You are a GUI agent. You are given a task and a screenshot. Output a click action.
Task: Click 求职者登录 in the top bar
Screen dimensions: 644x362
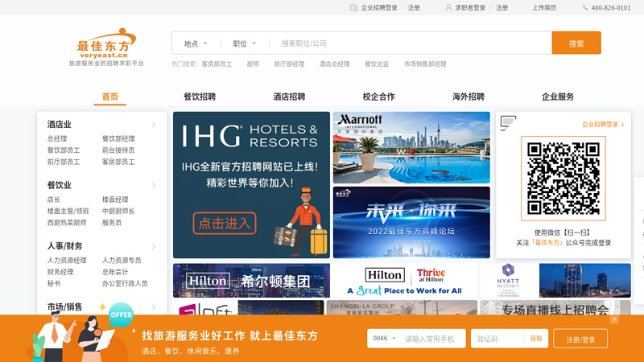pyautogui.click(x=470, y=7)
